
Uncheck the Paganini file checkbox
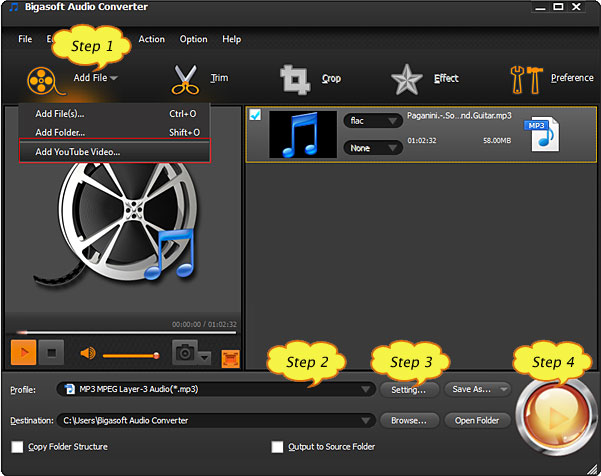[255, 115]
